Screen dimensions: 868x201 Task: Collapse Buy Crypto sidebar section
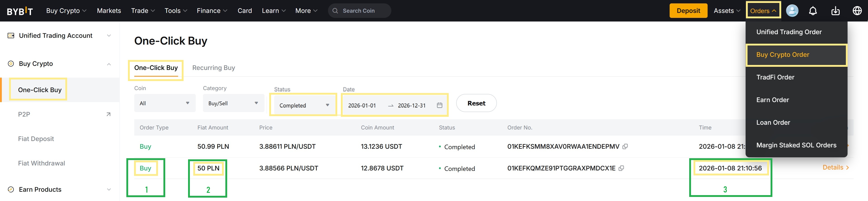click(109, 64)
